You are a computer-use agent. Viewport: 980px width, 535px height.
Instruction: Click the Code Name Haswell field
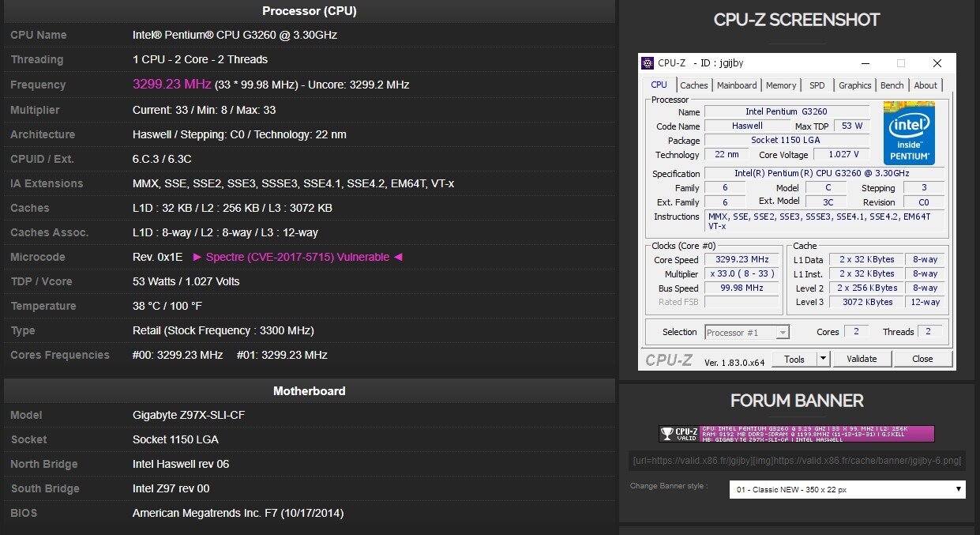click(x=747, y=126)
